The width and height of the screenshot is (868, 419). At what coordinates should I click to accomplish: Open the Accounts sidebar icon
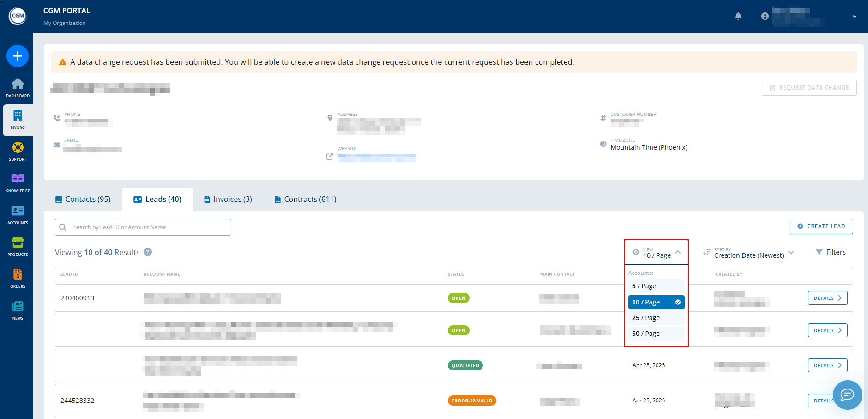tap(18, 214)
